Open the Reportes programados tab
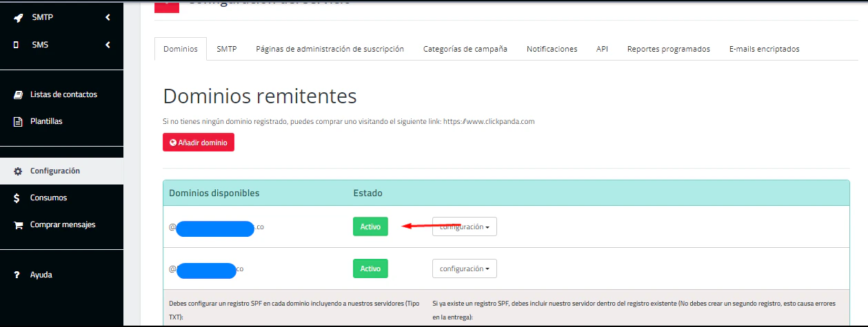This screenshot has height=327, width=868. pyautogui.click(x=669, y=49)
